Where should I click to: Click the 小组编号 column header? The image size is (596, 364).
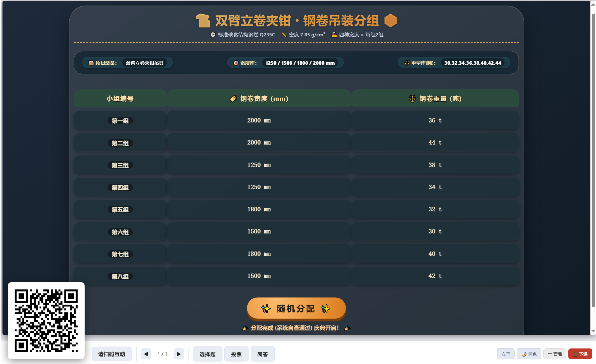click(x=120, y=99)
